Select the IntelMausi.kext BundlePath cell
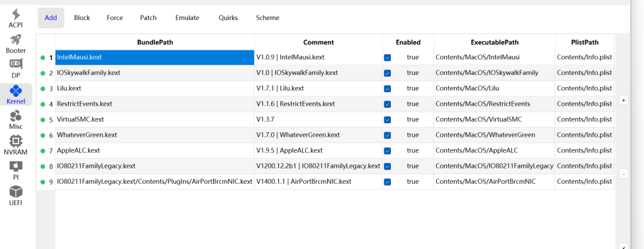 coord(155,57)
